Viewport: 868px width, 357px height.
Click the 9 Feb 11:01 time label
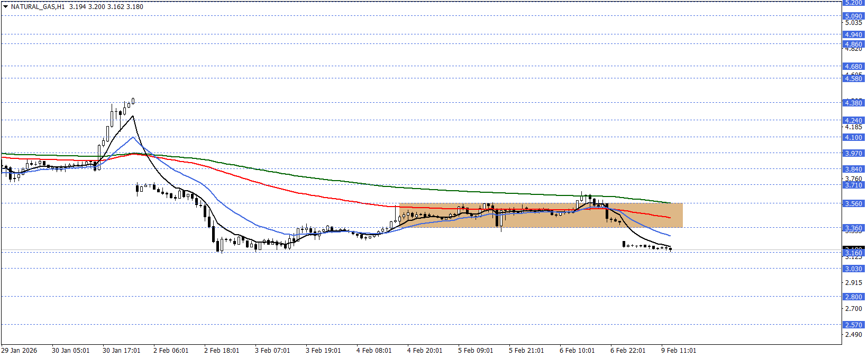tap(679, 351)
